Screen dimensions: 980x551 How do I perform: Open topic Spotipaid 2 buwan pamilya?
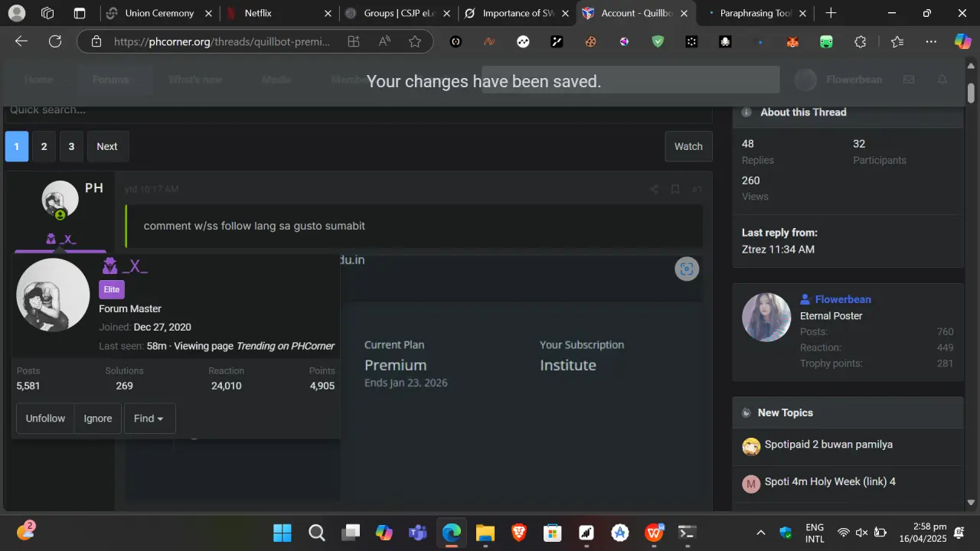click(828, 445)
